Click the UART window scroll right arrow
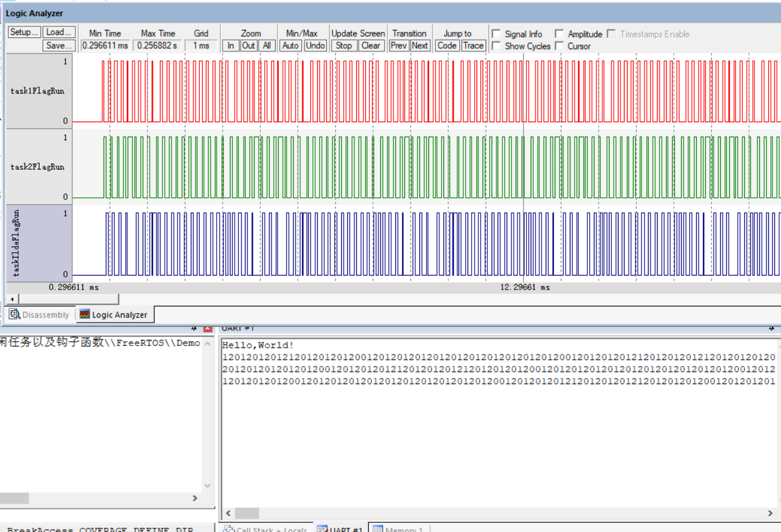Screen dimensions: 781x532 tap(771, 513)
